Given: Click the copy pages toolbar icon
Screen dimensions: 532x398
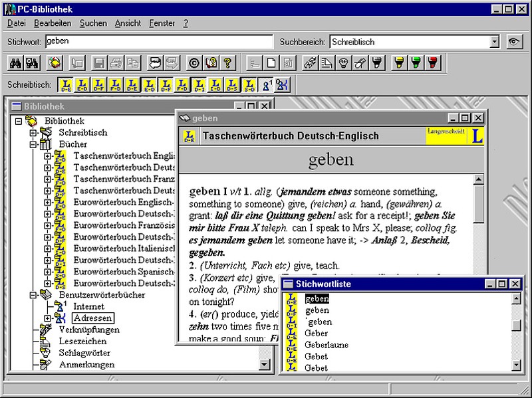Looking at the screenshot, I should (132, 63).
